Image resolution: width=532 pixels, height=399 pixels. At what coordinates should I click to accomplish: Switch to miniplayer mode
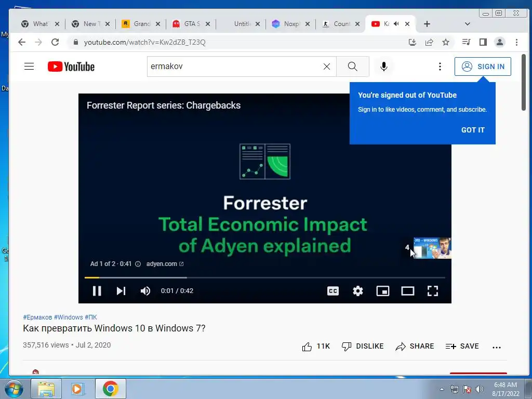pos(383,291)
